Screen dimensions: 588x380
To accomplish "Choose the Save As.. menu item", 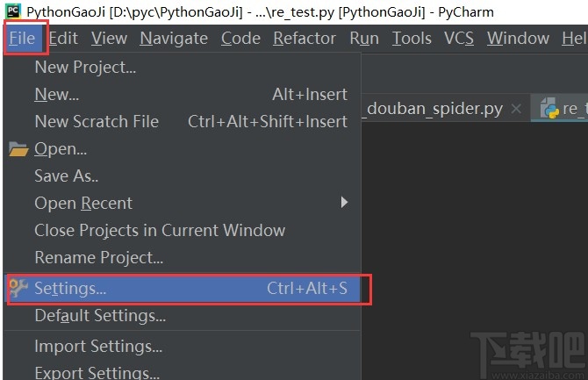I will point(67,176).
